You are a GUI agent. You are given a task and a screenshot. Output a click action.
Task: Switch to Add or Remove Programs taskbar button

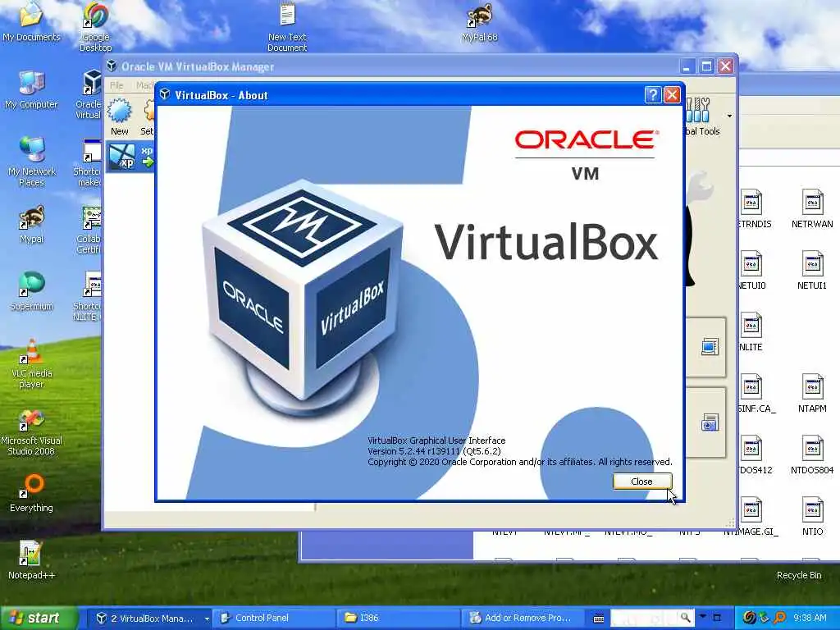pyautogui.click(x=524, y=619)
